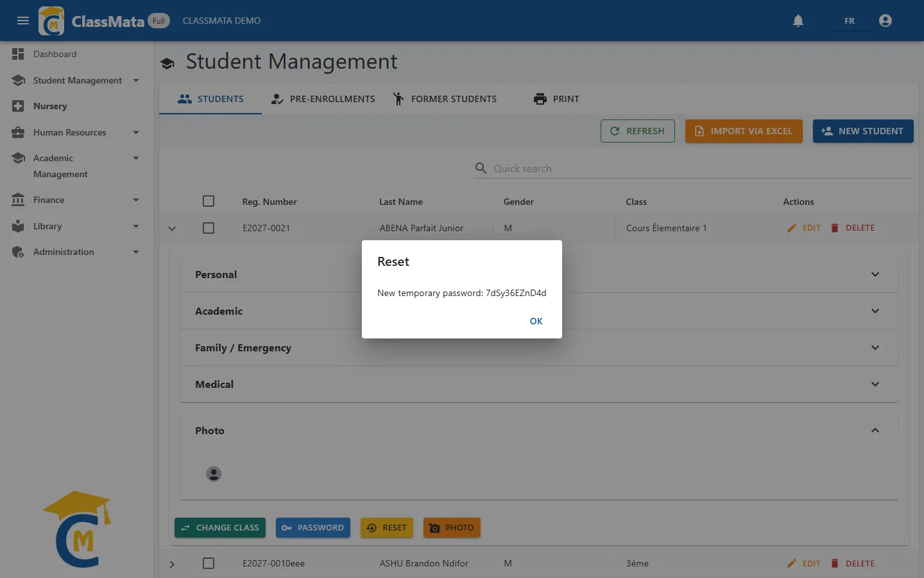Focus the Quick search field

point(703,168)
